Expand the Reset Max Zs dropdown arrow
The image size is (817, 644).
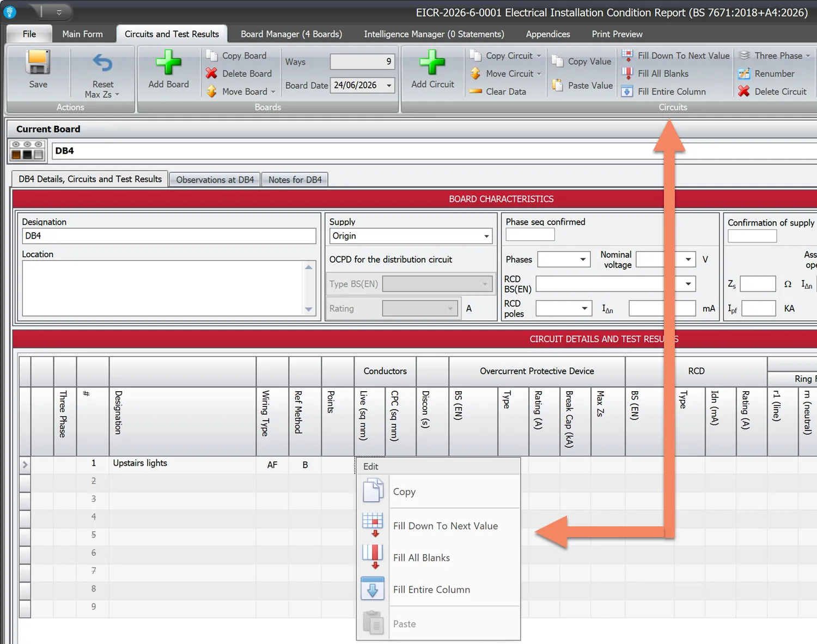pyautogui.click(x=117, y=95)
